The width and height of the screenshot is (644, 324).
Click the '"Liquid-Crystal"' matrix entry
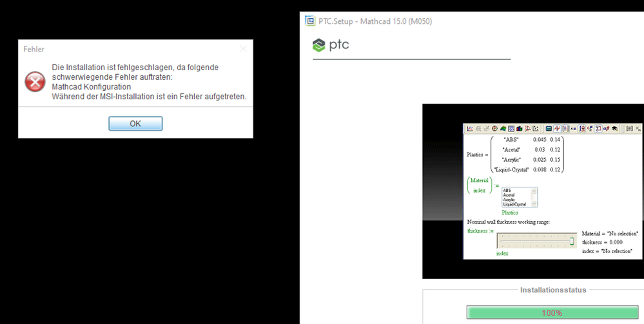511,169
